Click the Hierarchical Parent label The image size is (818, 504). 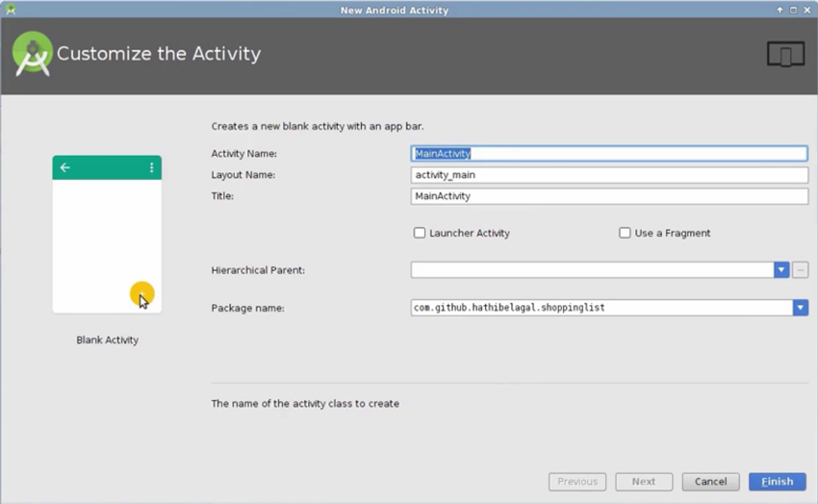[258, 270]
